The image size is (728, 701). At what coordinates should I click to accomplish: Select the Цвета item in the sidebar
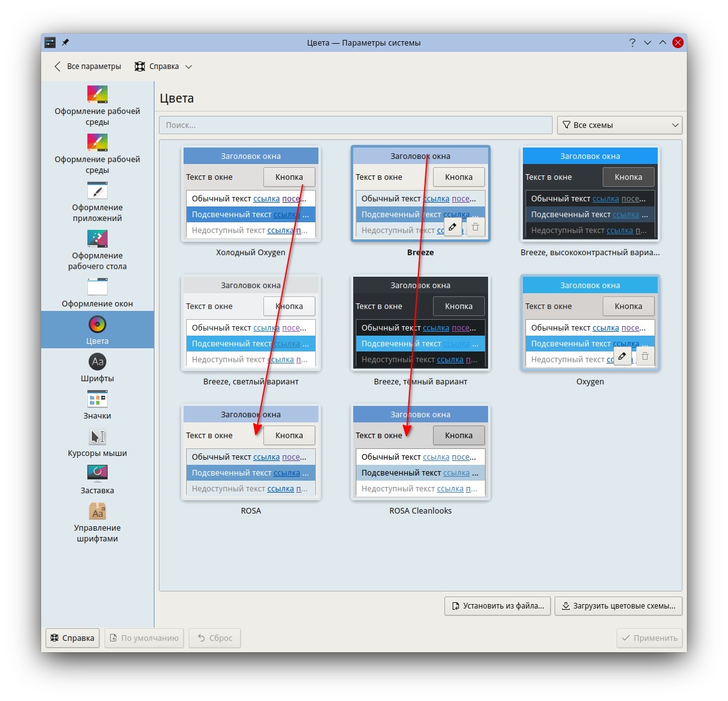[97, 329]
